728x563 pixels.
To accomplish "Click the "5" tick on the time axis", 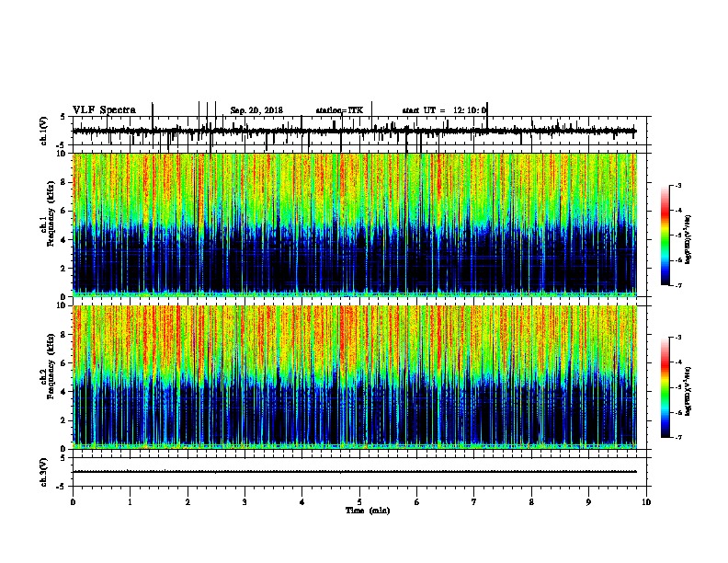I will (359, 502).
